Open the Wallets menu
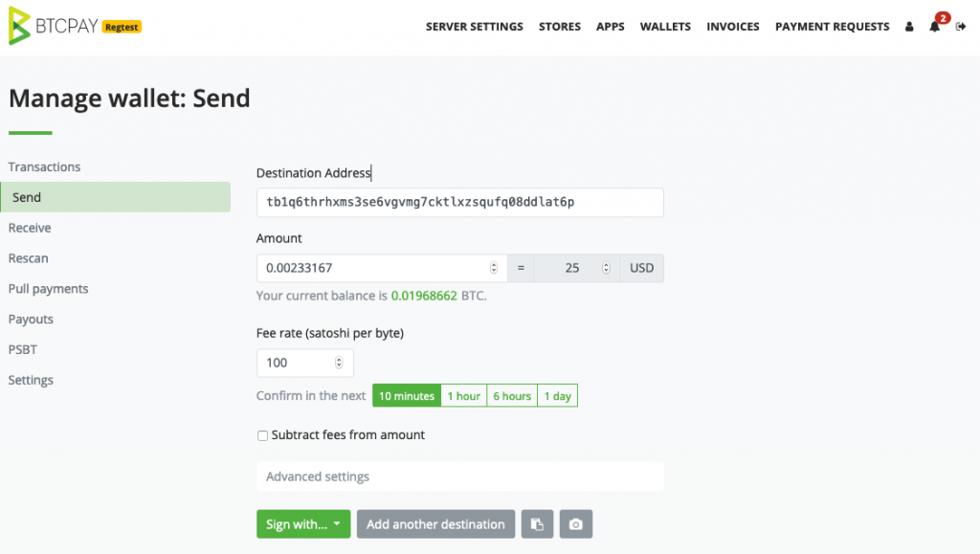 (665, 26)
